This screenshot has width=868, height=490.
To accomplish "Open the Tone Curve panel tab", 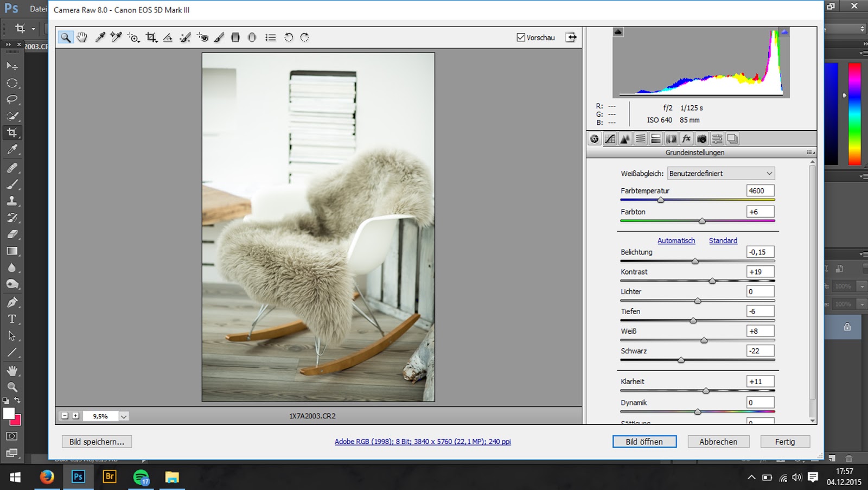I will 610,139.
